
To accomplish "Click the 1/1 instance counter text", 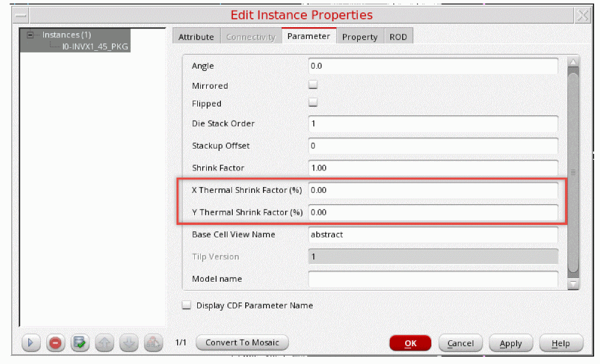I will (x=181, y=342).
